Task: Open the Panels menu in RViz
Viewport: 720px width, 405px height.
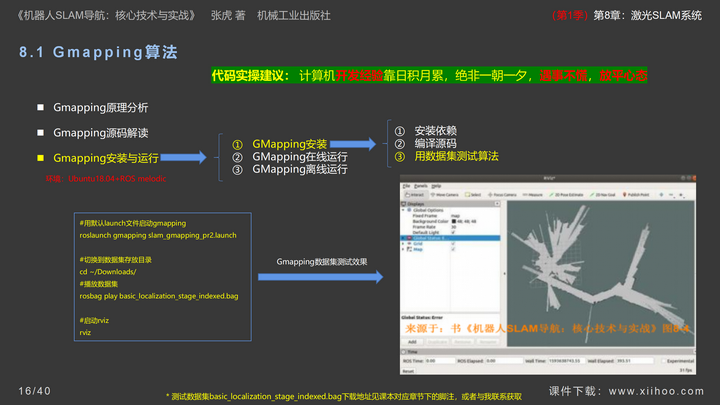Action: (421, 186)
